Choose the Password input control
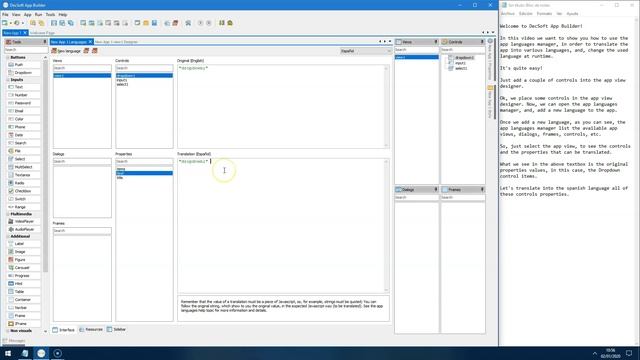Screen dimensions: 640x360 (x=24, y=103)
